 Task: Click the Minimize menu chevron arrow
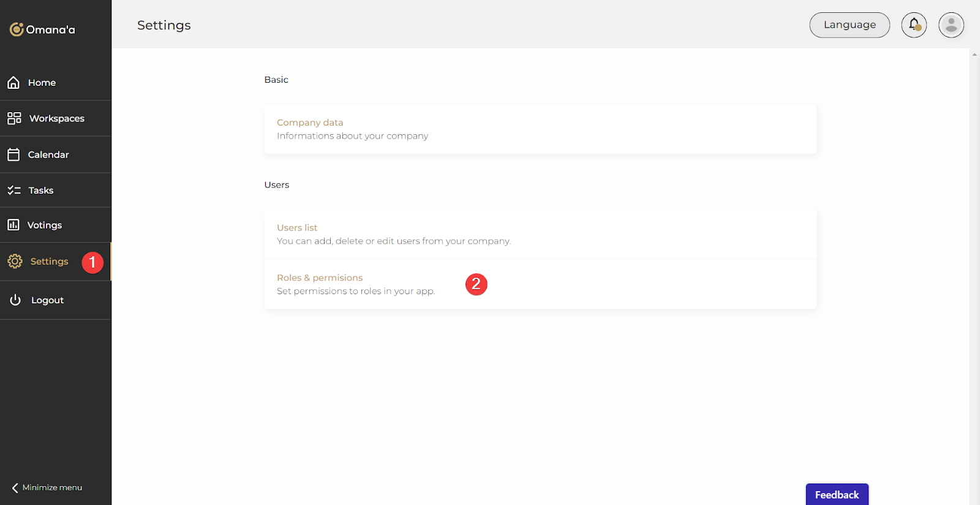point(15,488)
